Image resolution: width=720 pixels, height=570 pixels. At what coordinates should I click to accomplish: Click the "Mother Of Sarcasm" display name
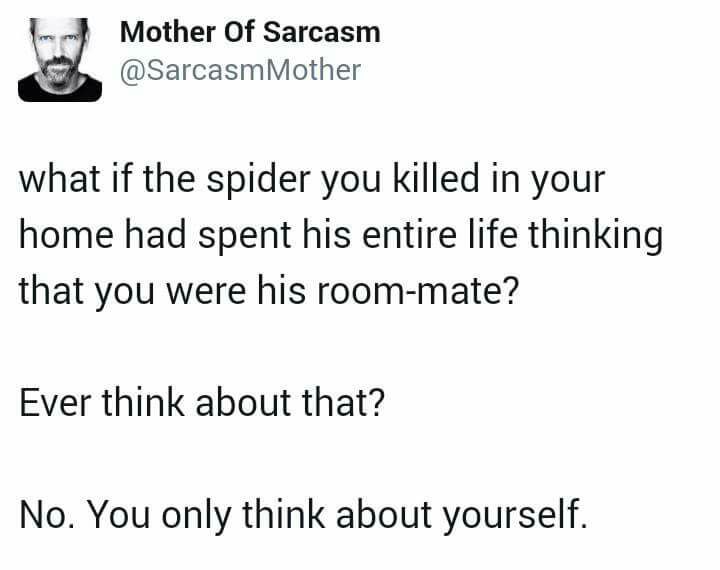[250, 33]
